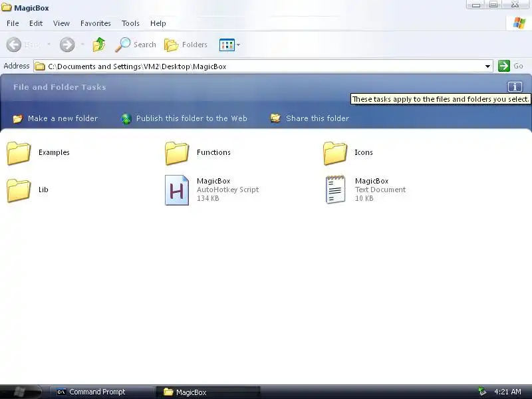Click the 134 KB file size
The width and height of the screenshot is (532, 399).
(208, 198)
